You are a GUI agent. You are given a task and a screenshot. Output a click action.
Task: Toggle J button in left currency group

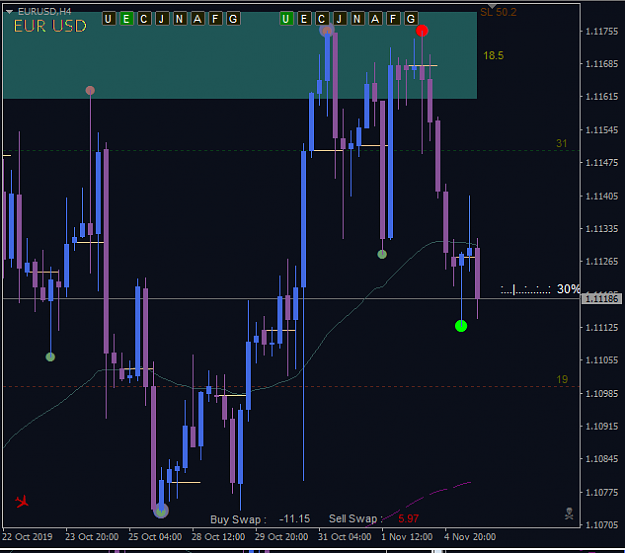pos(162,19)
